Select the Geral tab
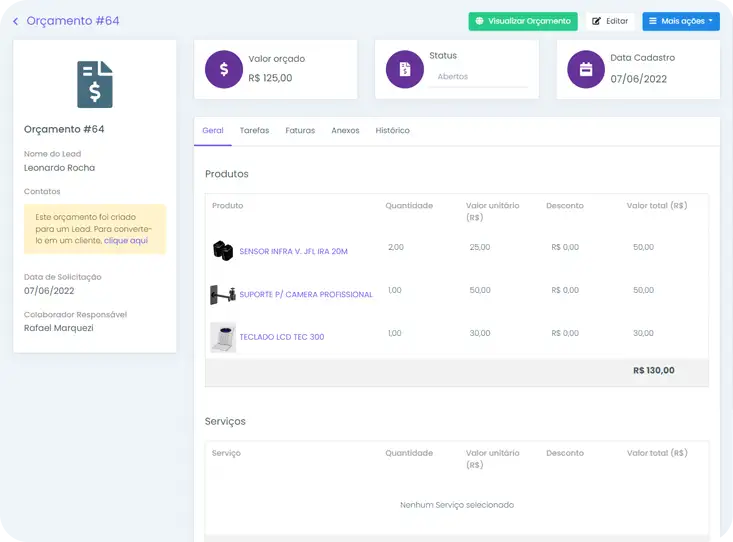The height and width of the screenshot is (542, 733). coord(212,131)
